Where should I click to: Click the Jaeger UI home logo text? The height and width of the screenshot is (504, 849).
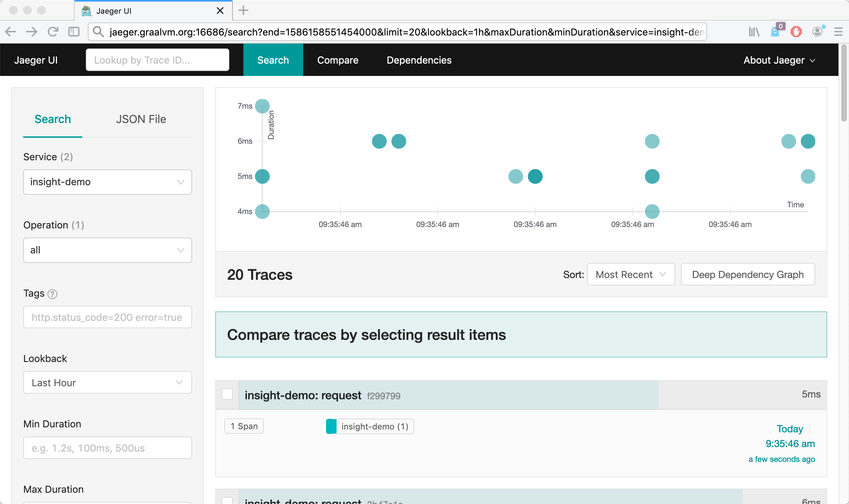[x=36, y=60]
